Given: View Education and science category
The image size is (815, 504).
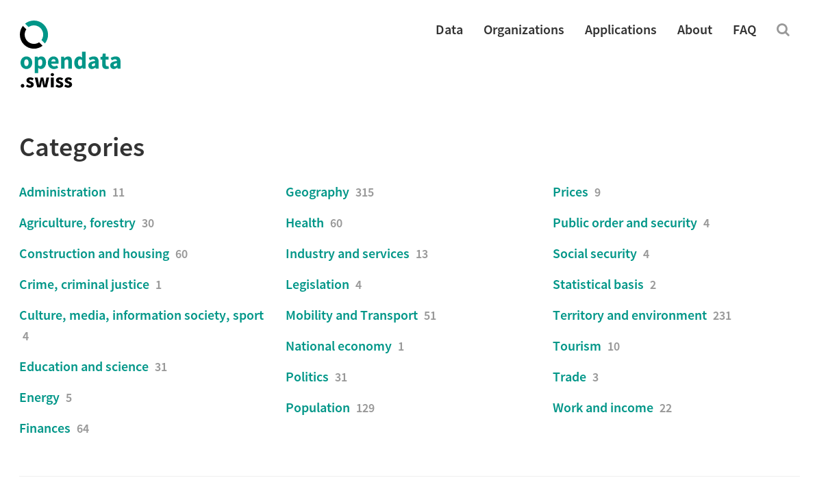Looking at the screenshot, I should point(84,367).
